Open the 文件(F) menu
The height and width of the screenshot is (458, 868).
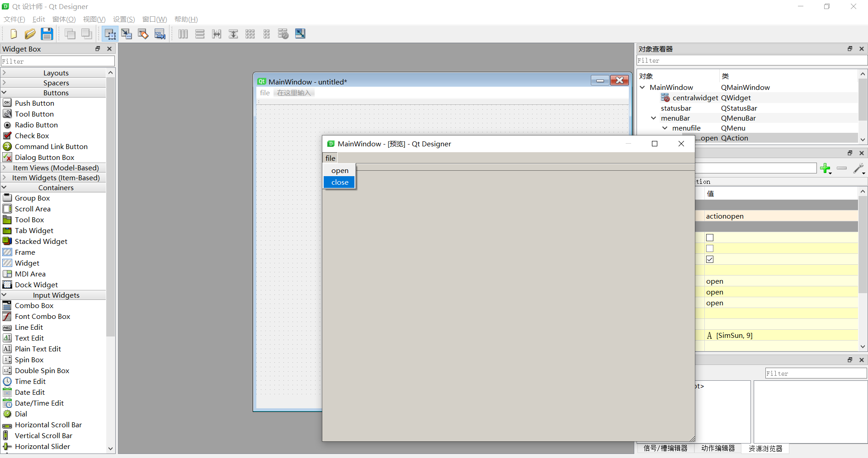point(14,19)
